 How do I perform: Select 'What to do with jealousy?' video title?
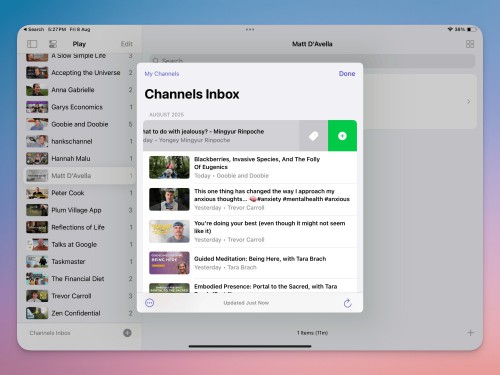click(x=203, y=132)
